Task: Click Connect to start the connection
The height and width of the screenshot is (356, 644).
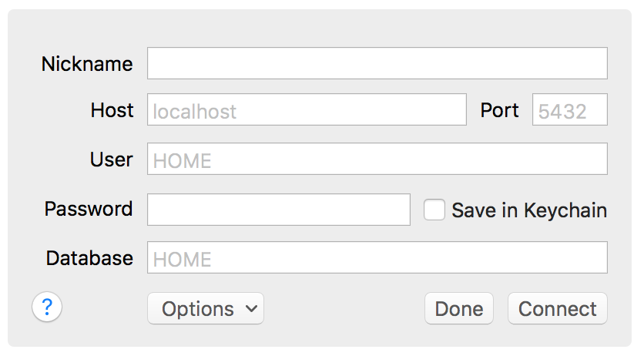Action: pos(558,308)
